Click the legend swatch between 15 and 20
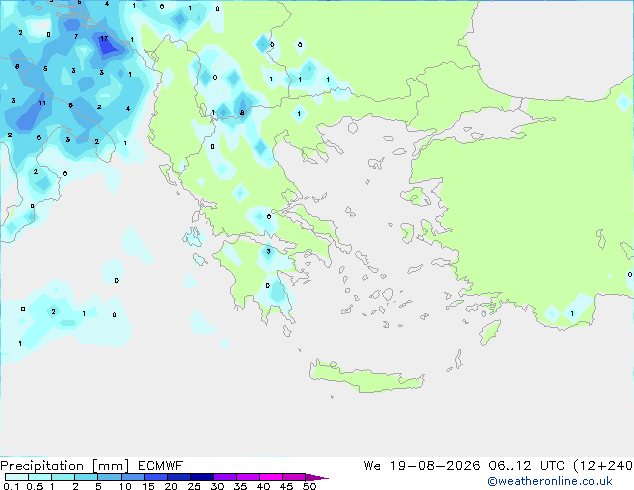The image size is (634, 490). pyautogui.click(x=156, y=477)
